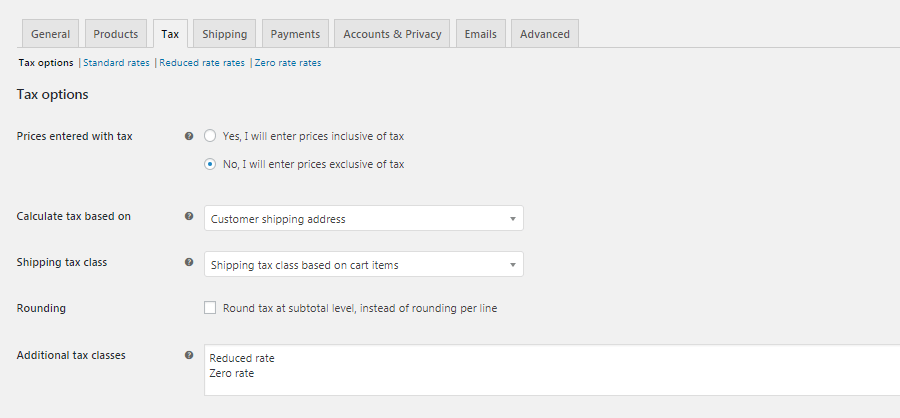Open the Payments tab
This screenshot has height=418, width=900.
click(x=295, y=34)
